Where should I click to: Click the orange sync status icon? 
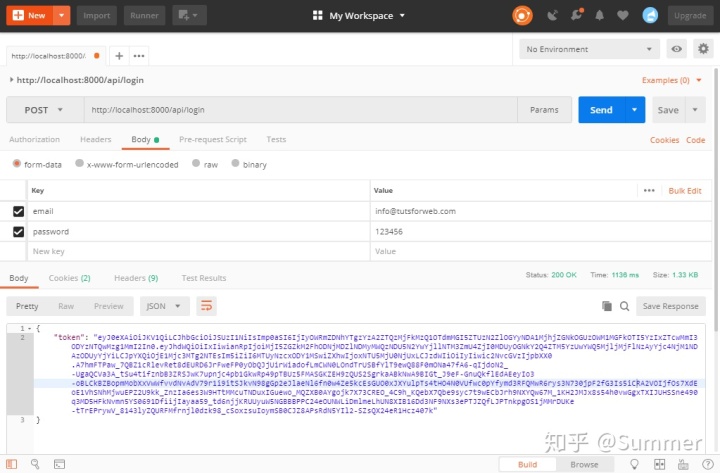[x=522, y=16]
